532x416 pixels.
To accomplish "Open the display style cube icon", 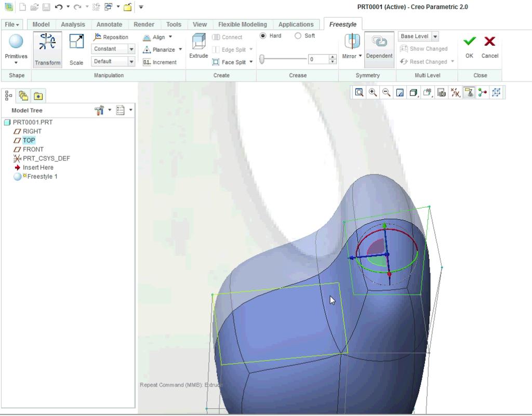I will click(413, 92).
